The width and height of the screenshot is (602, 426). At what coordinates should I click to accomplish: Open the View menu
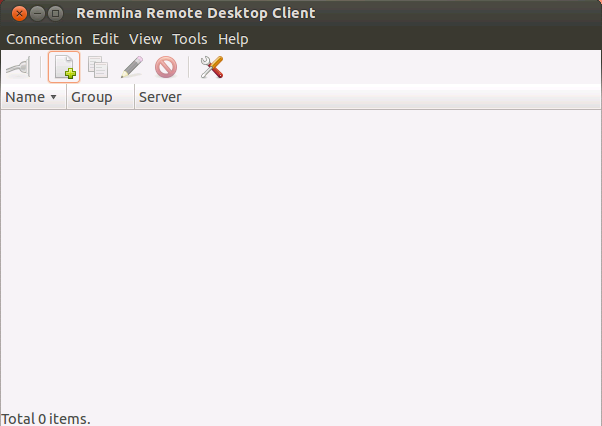(x=145, y=39)
